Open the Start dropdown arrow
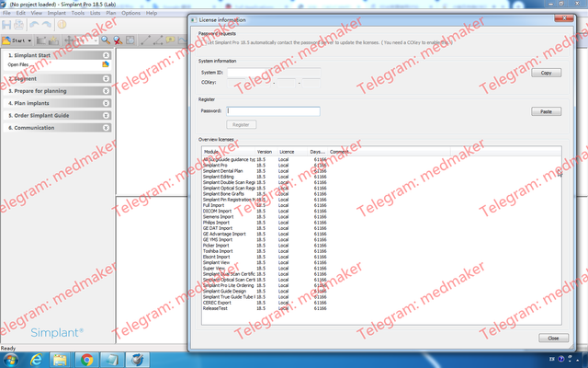The height and width of the screenshot is (368, 588). click(x=29, y=40)
